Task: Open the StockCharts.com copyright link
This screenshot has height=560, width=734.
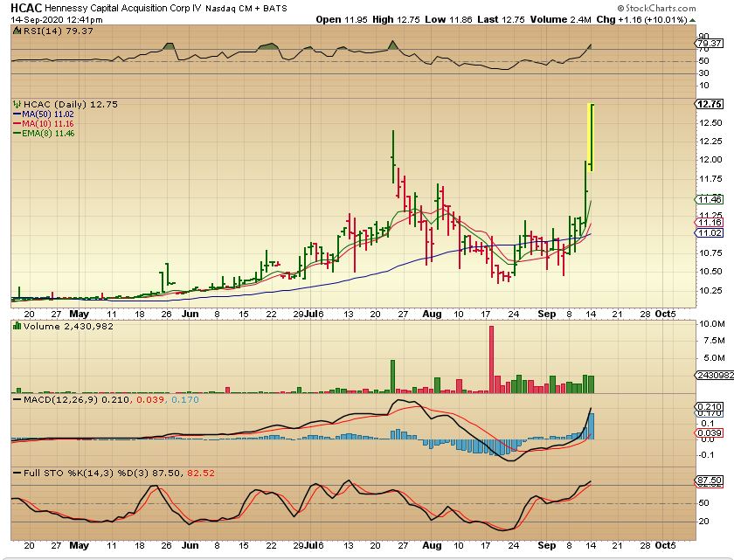Action: 656,8
